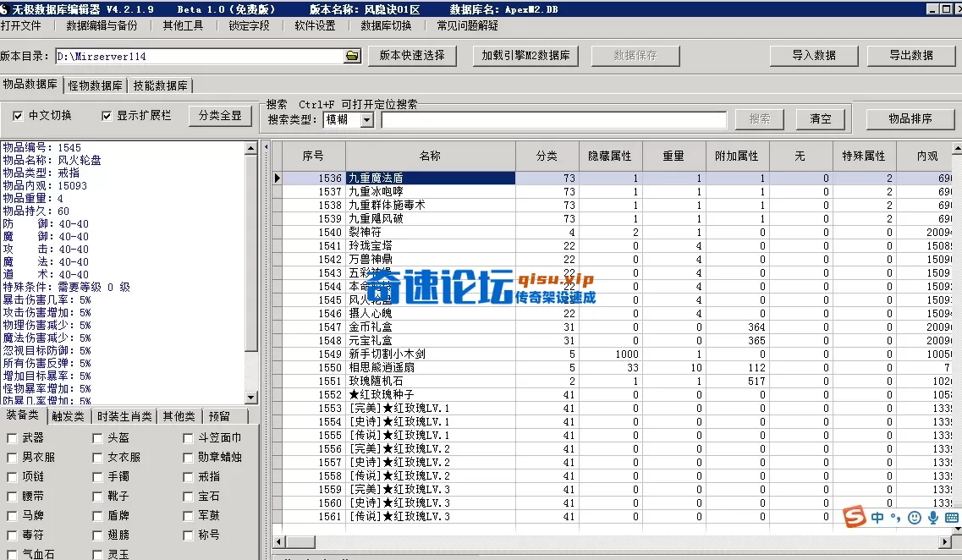Click the folder icon next to the version directory path
The width and height of the screenshot is (962, 560).
click(x=352, y=55)
